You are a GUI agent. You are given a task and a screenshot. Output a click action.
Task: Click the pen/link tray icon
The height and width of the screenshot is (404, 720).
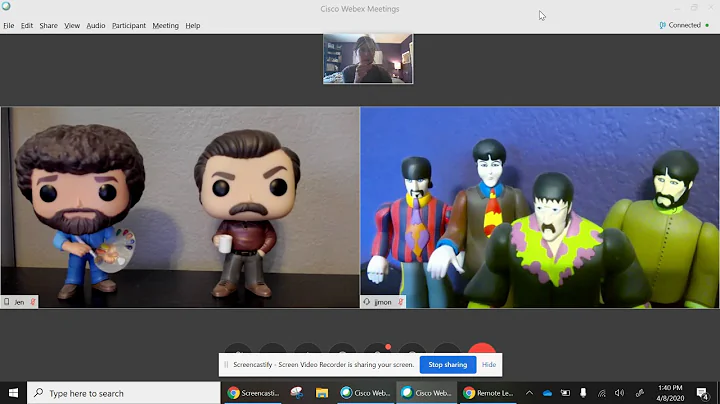pos(639,393)
